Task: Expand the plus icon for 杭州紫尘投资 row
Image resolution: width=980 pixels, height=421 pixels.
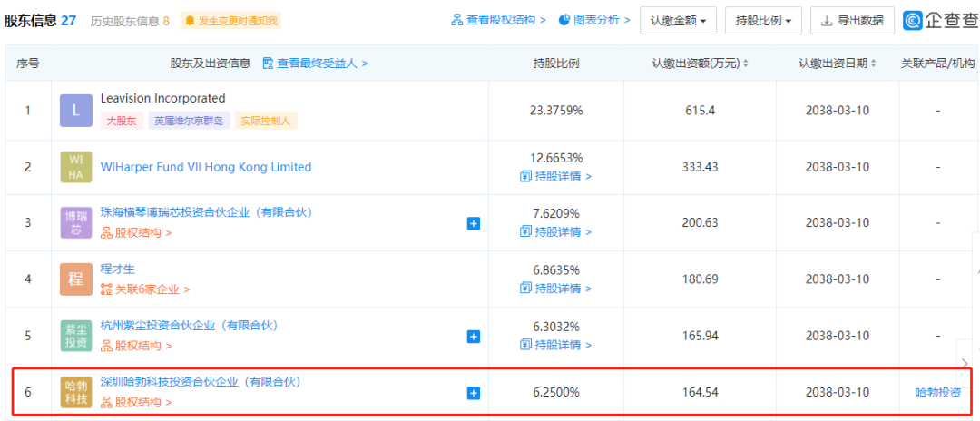Action: (x=474, y=337)
